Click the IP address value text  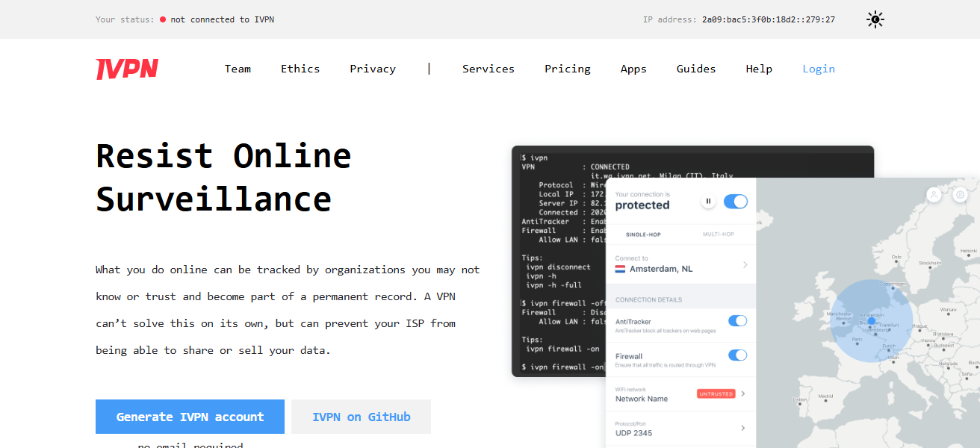click(x=769, y=19)
